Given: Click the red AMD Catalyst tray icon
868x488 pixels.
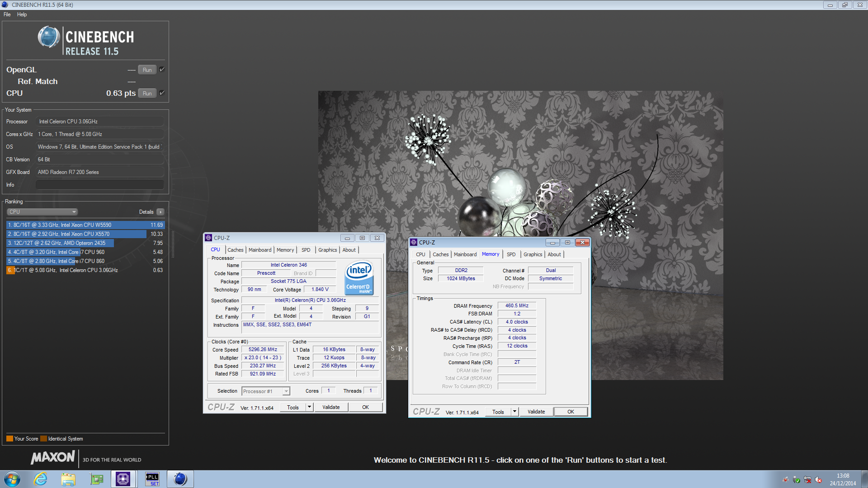Looking at the screenshot, I should 786,480.
